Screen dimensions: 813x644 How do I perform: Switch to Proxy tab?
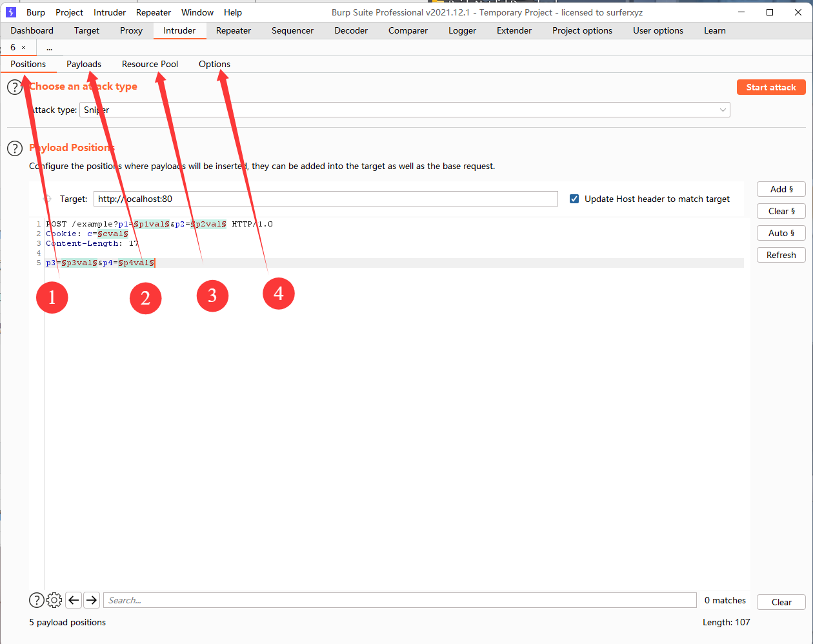point(131,30)
